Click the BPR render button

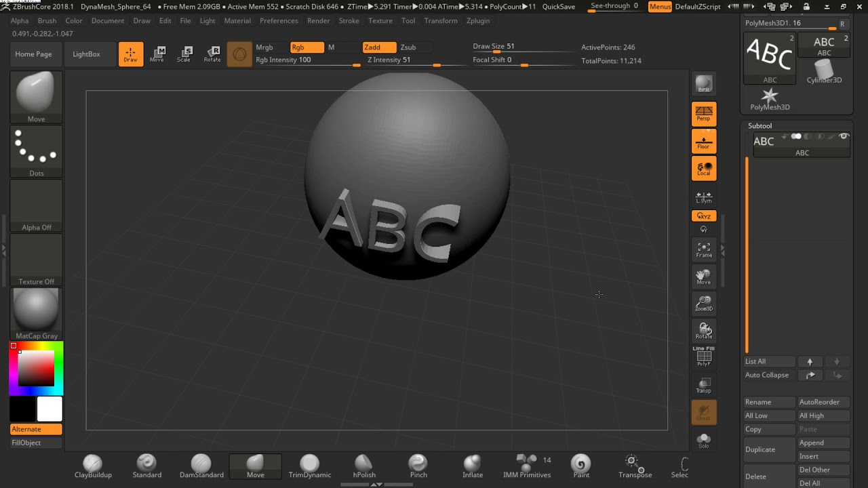pos(704,84)
